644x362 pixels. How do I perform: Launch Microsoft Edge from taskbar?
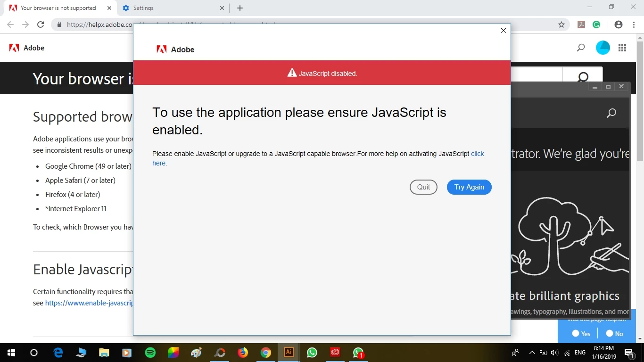pos(58,353)
